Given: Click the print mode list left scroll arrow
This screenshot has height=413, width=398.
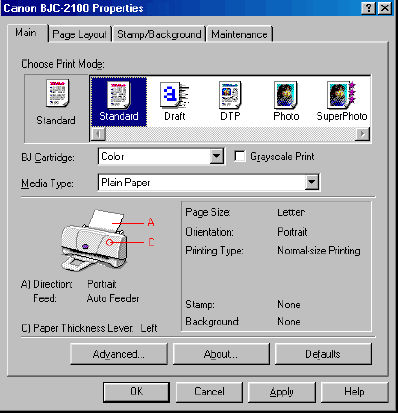Looking at the screenshot, I should (98, 134).
